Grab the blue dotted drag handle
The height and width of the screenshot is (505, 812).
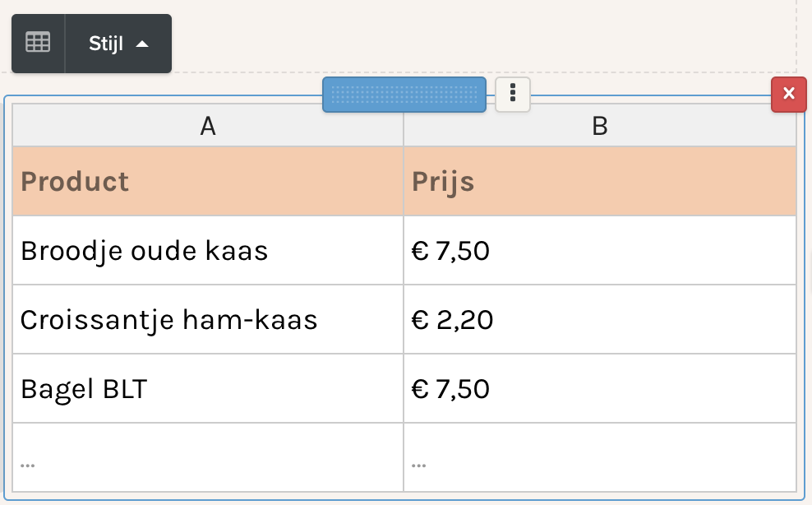click(x=404, y=95)
